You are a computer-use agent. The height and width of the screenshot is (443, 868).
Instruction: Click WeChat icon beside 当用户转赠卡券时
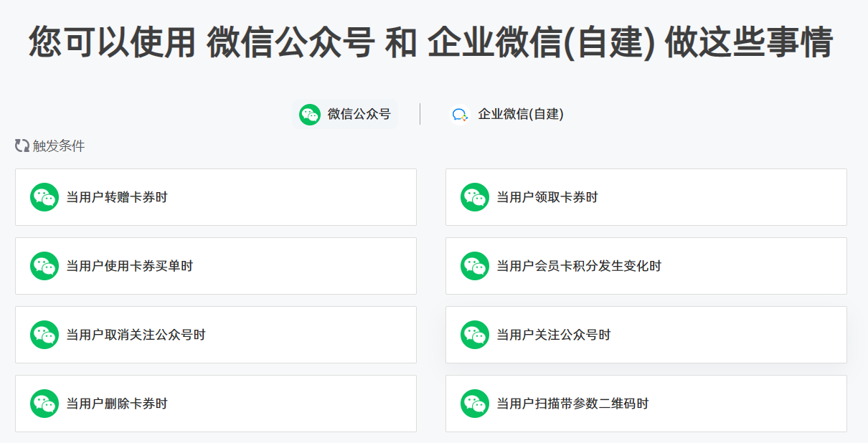click(x=44, y=197)
